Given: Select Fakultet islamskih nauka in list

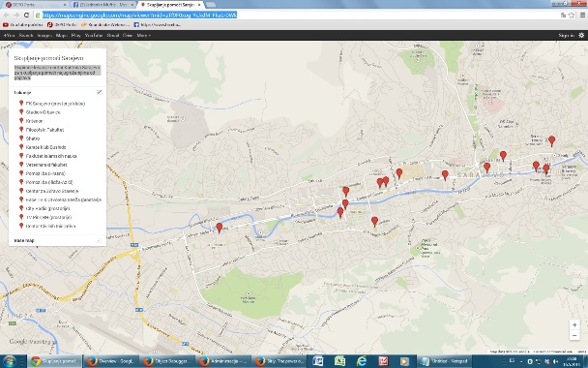Looking at the screenshot, I should click(51, 156).
